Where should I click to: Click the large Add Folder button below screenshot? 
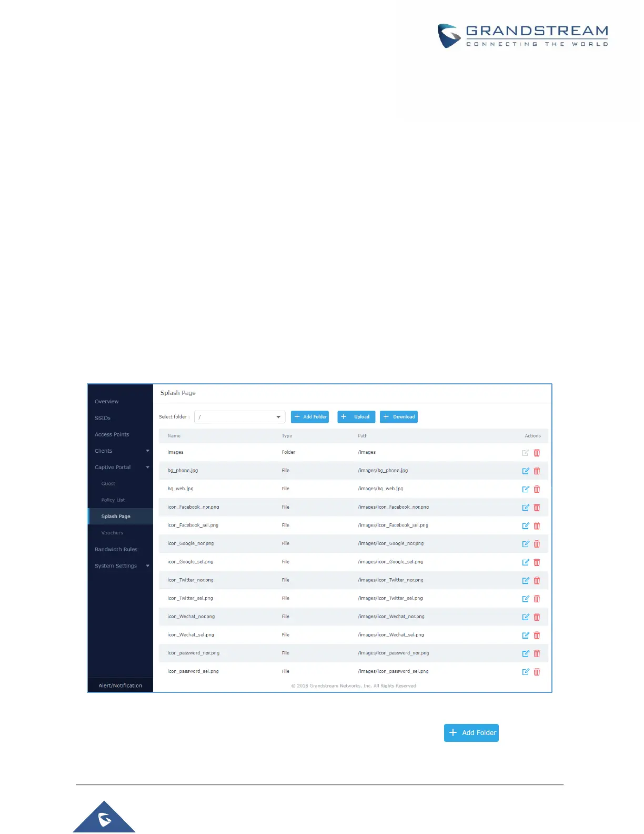(471, 732)
